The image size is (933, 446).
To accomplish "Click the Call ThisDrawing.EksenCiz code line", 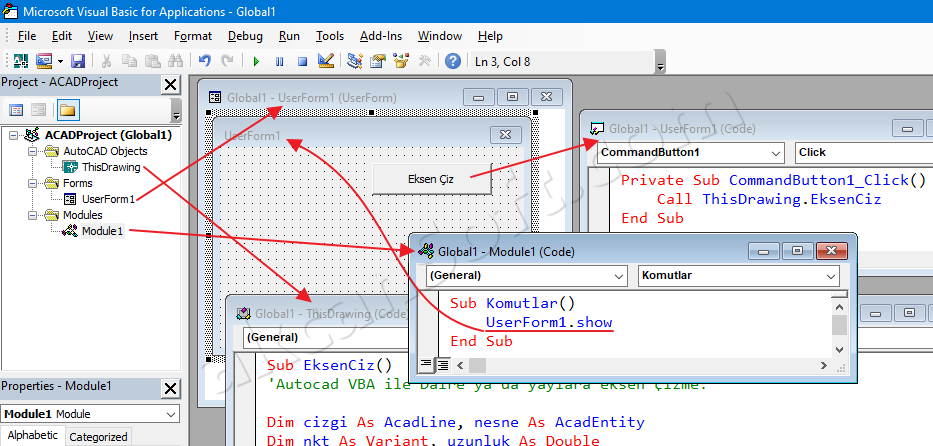I will coord(768,199).
